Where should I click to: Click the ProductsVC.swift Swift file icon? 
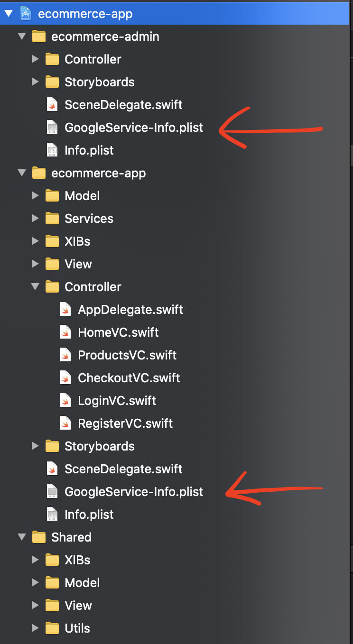65,355
